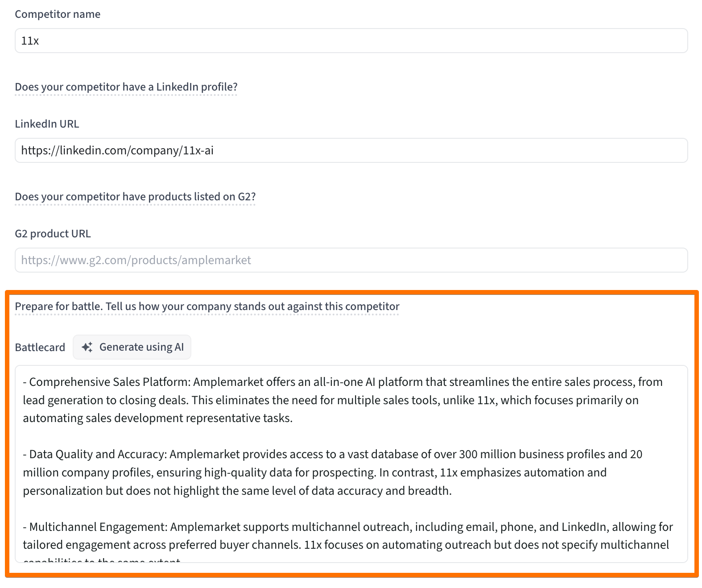Focus the Competitor name input containing 11x
The height and width of the screenshot is (588, 702).
(x=351, y=41)
